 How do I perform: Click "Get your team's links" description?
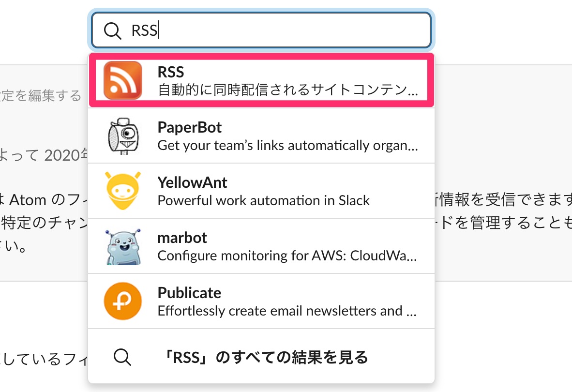point(288,146)
